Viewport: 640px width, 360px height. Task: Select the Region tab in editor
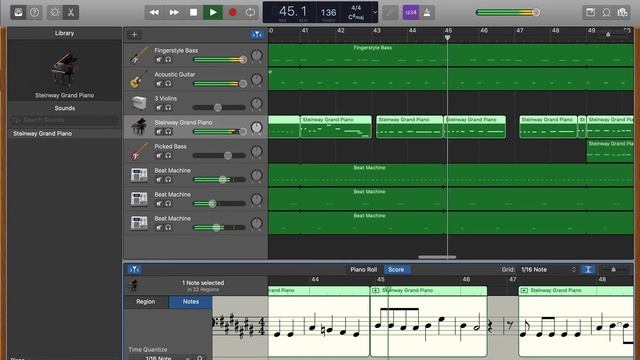coord(146,302)
